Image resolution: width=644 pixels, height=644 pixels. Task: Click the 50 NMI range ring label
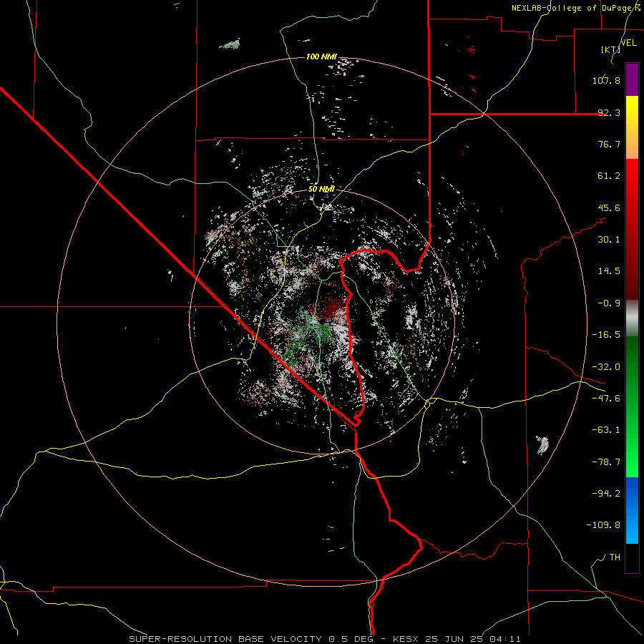click(x=321, y=189)
